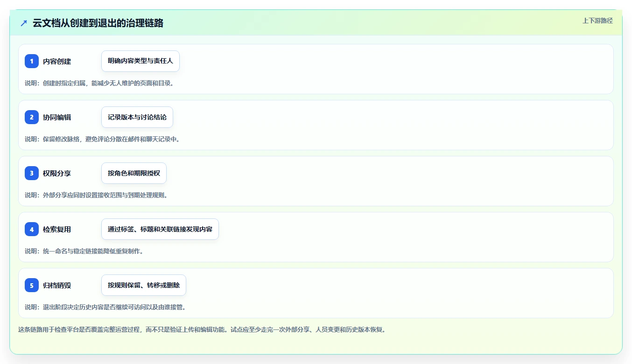Click the 按规则保留、转移或删除 chip
632x364 pixels.
144,285
